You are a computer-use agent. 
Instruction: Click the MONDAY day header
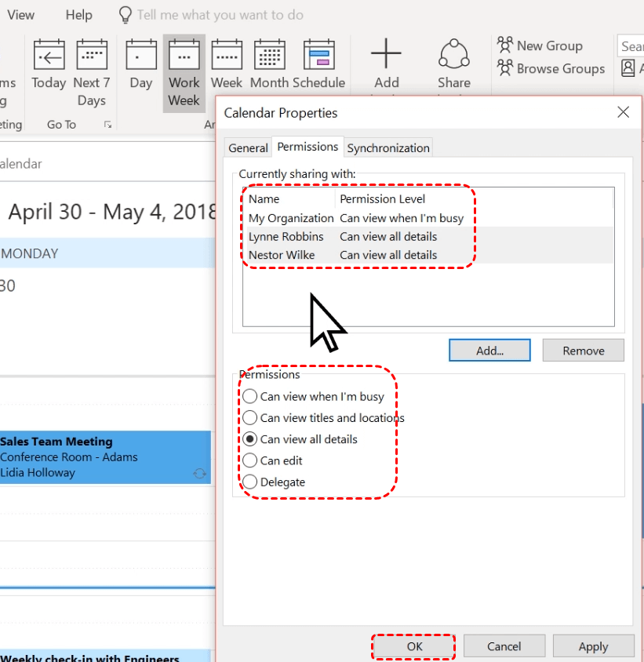point(107,253)
